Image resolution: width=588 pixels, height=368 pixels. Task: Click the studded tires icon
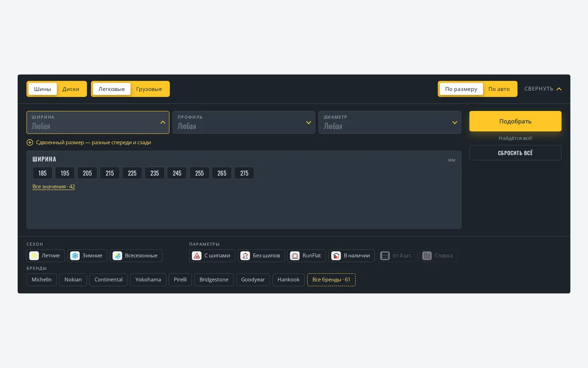click(197, 256)
